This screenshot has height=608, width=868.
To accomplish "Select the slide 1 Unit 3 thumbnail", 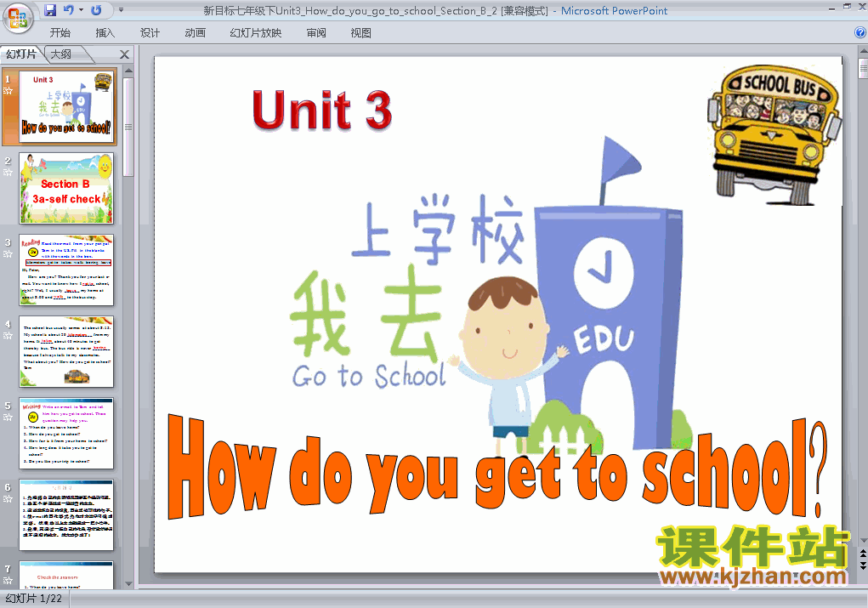I will click(x=65, y=105).
